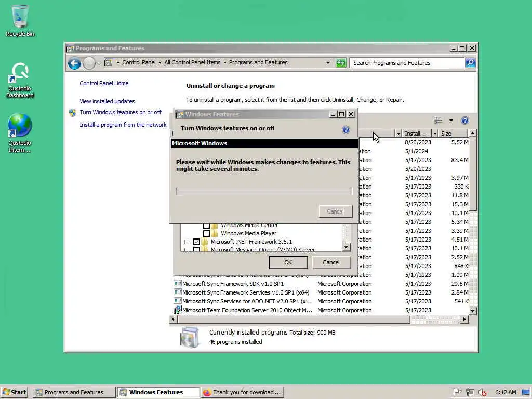Screen dimensions: 532x399
Task: Click the muted volume tray icon
Action: point(482,392)
